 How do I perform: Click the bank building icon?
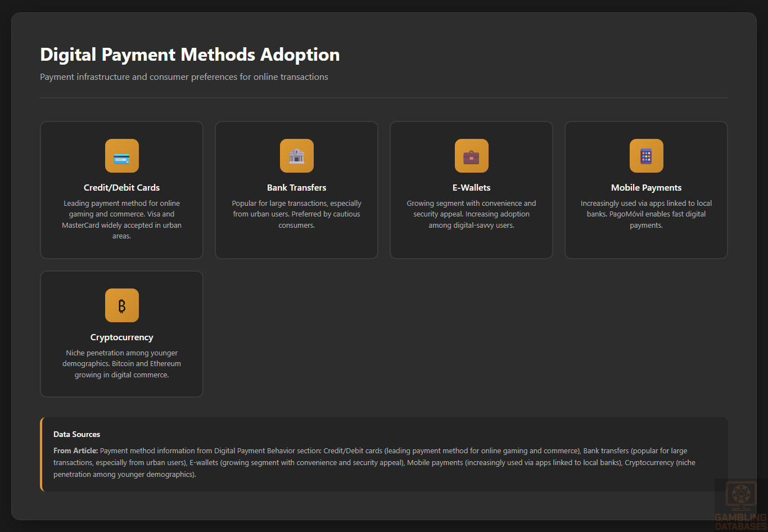(296, 156)
